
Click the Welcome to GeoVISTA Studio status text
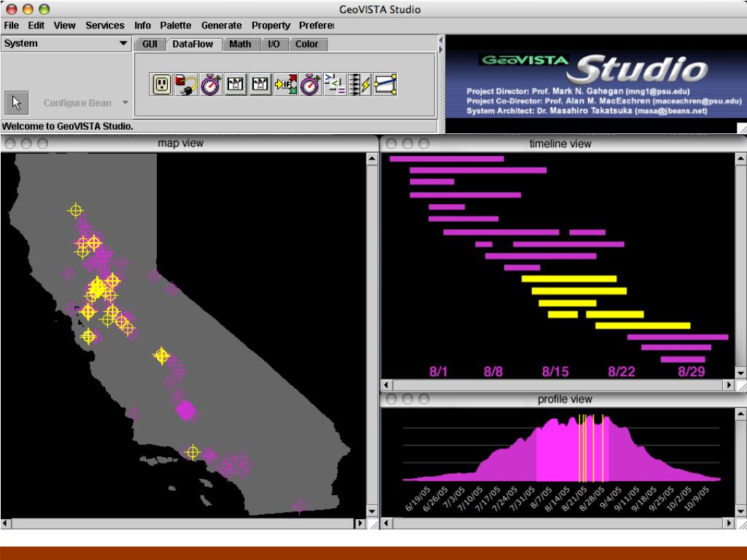click(68, 126)
